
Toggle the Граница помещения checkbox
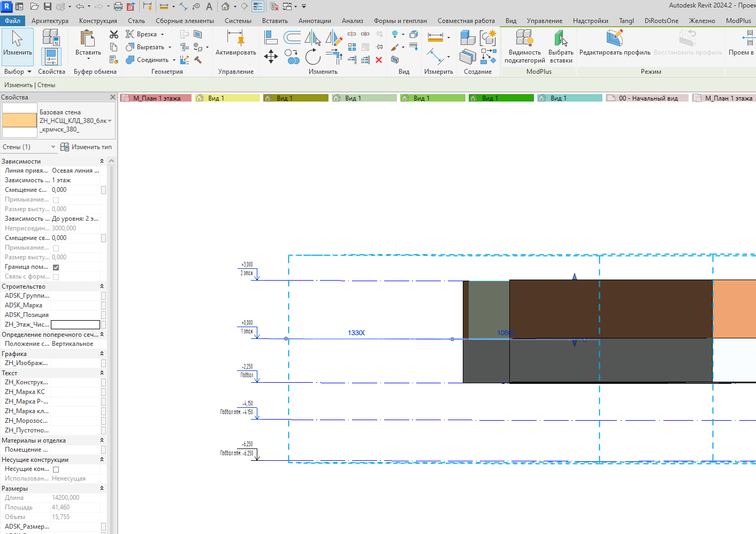pyautogui.click(x=56, y=267)
